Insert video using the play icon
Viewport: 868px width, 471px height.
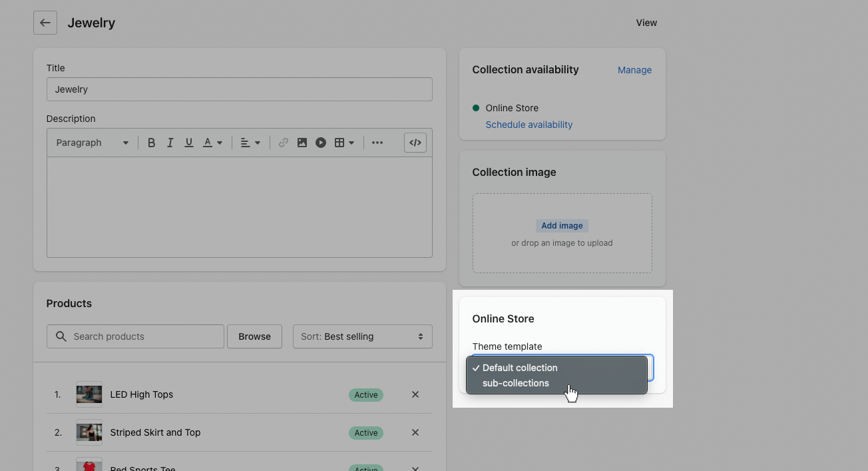tap(321, 143)
